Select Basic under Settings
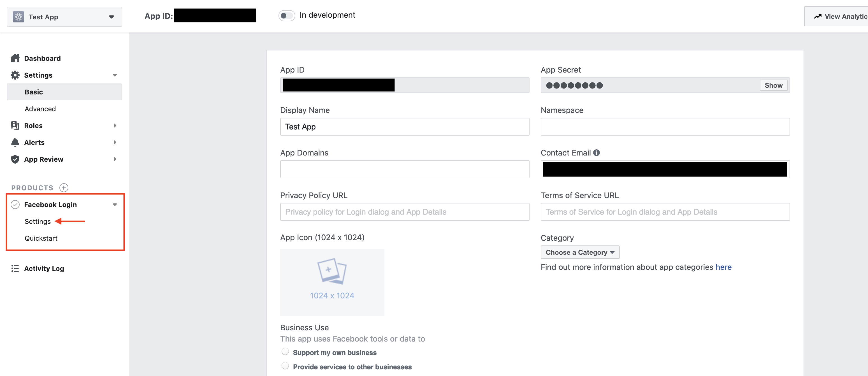The image size is (868, 376). (64, 92)
